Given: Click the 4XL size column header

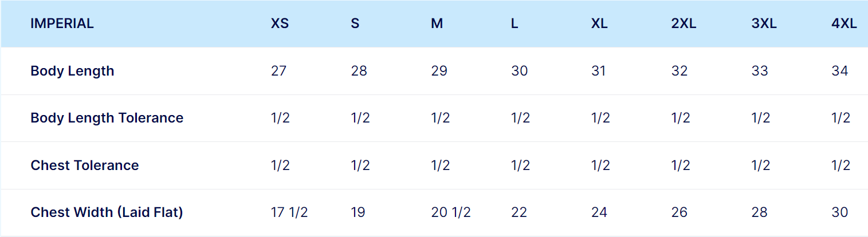Looking at the screenshot, I should pyautogui.click(x=844, y=24).
